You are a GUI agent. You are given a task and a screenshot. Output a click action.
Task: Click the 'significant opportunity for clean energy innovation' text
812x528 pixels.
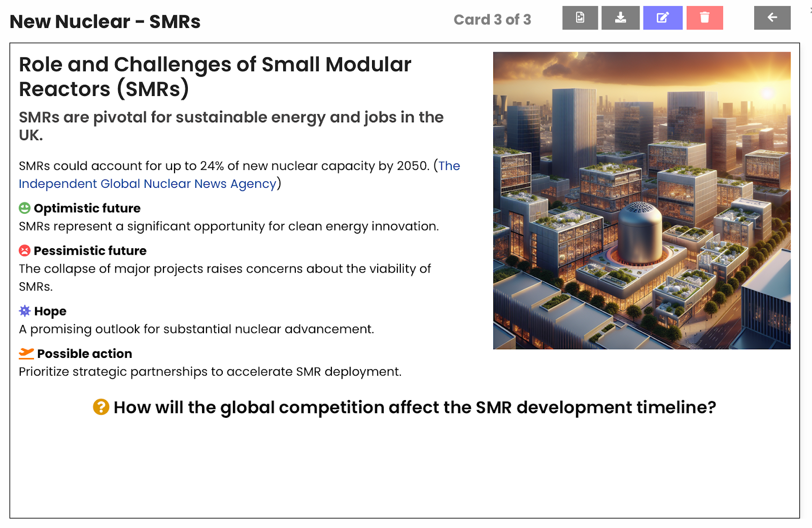(x=229, y=226)
